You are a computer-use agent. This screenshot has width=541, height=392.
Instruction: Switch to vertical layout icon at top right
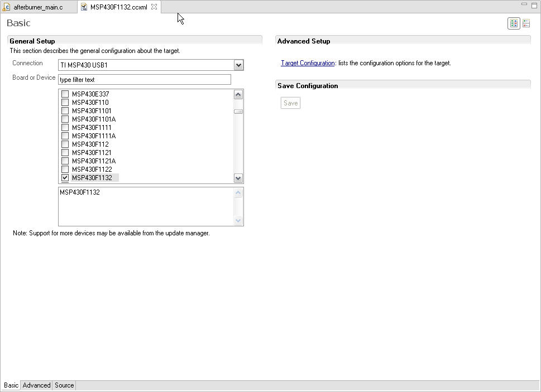(x=526, y=23)
